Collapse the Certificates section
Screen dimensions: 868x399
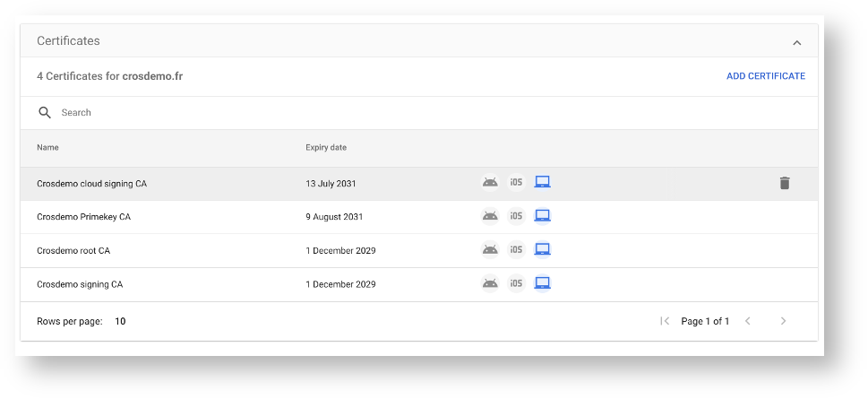[796, 42]
